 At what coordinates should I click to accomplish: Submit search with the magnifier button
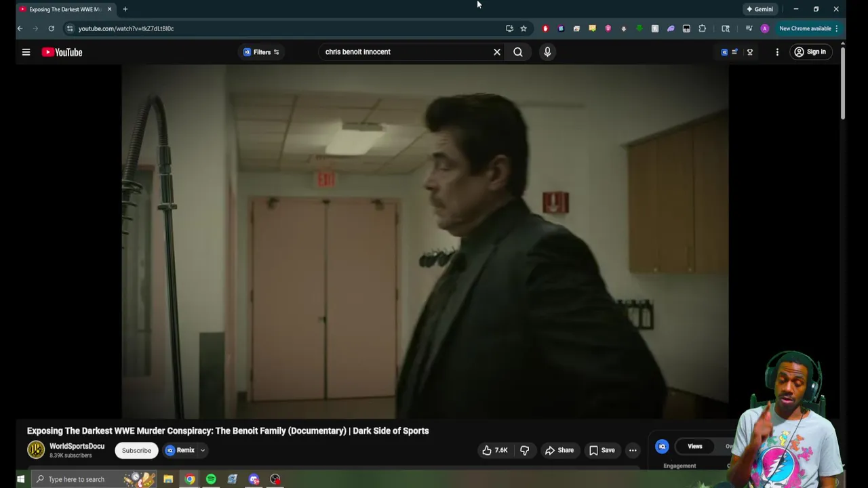click(518, 52)
